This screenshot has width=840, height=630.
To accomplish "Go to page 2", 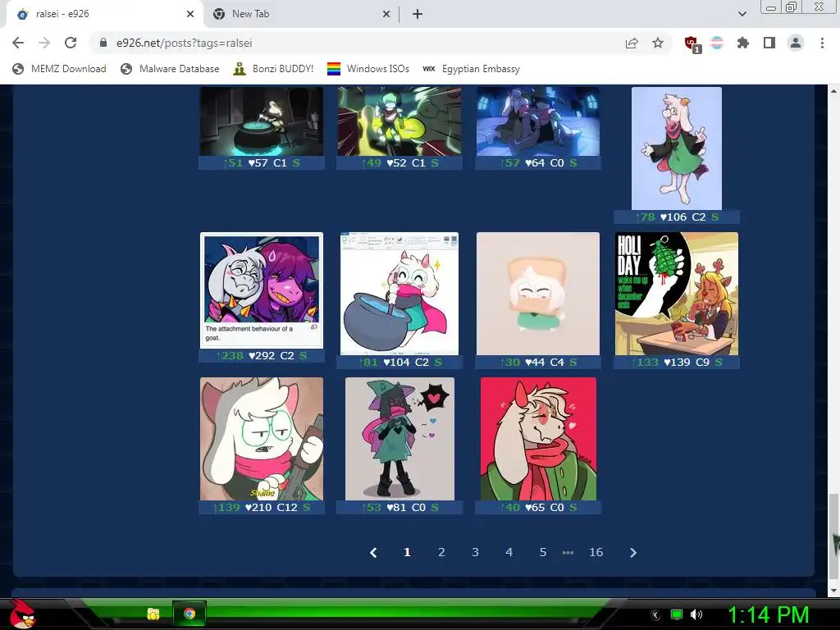I will click(441, 552).
